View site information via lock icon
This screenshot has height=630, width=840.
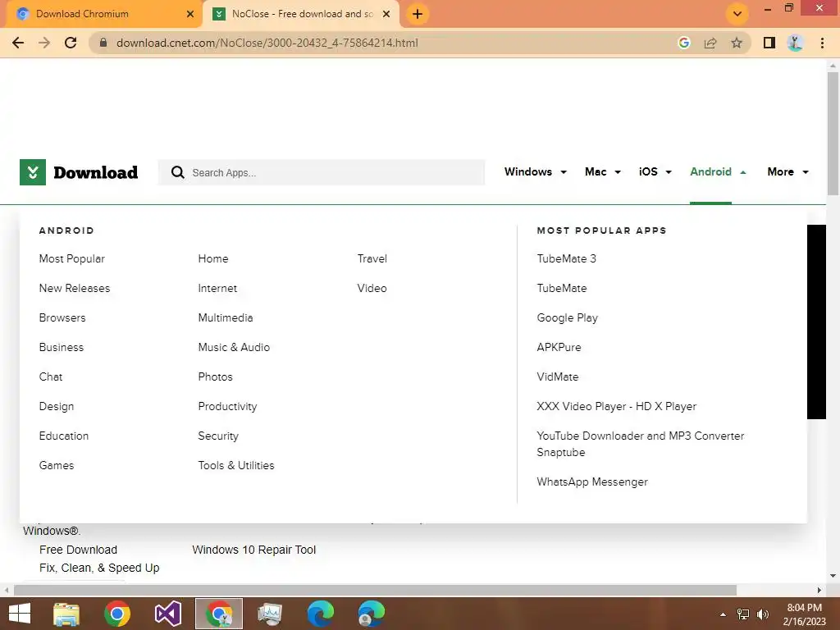coord(103,43)
